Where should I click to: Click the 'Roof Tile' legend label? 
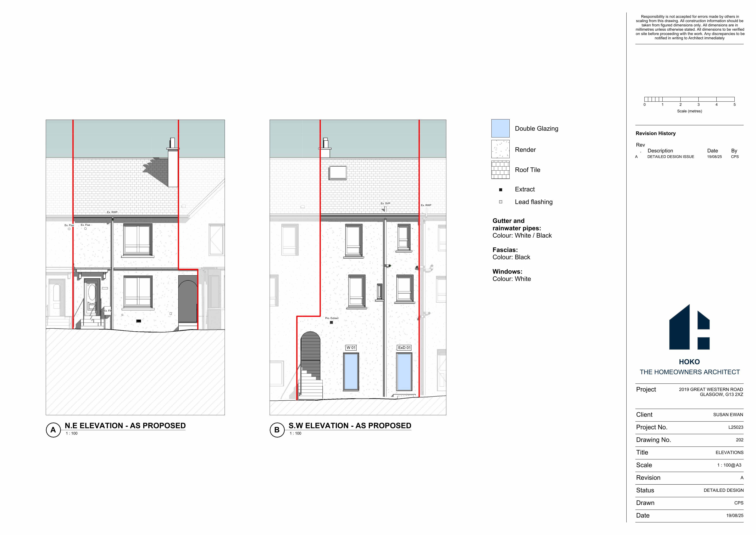528,170
